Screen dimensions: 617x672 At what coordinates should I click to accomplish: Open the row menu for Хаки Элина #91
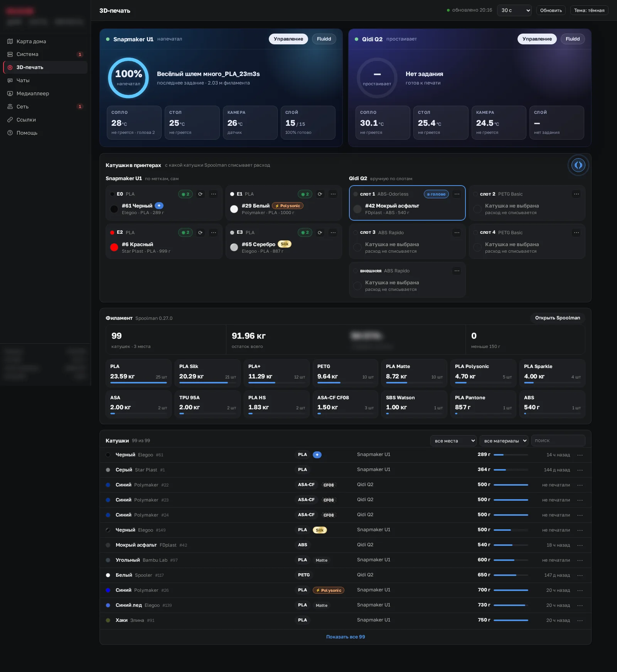580,620
